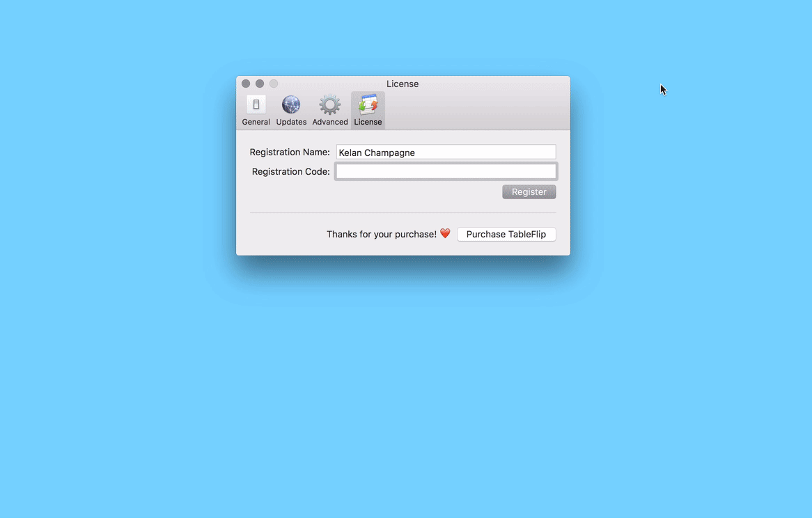Focus the Registration Name text field
The image size is (812, 518).
click(x=446, y=152)
